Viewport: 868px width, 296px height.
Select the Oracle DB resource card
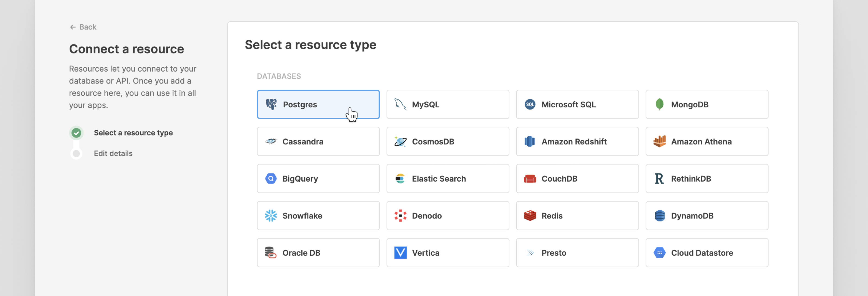coord(318,253)
